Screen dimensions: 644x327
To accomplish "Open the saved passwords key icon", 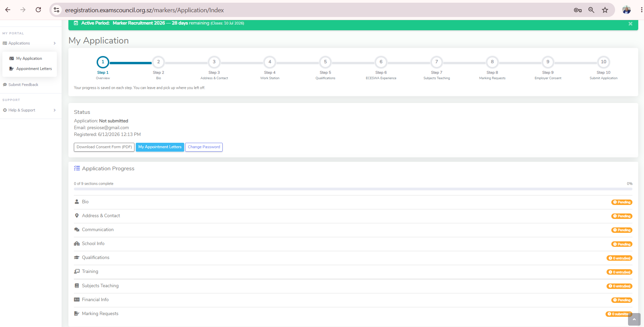I will (x=578, y=10).
